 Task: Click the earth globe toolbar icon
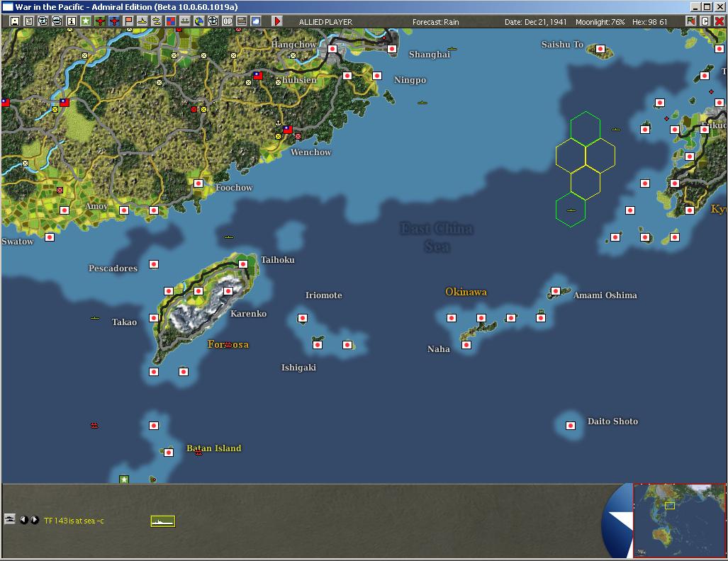coord(198,21)
